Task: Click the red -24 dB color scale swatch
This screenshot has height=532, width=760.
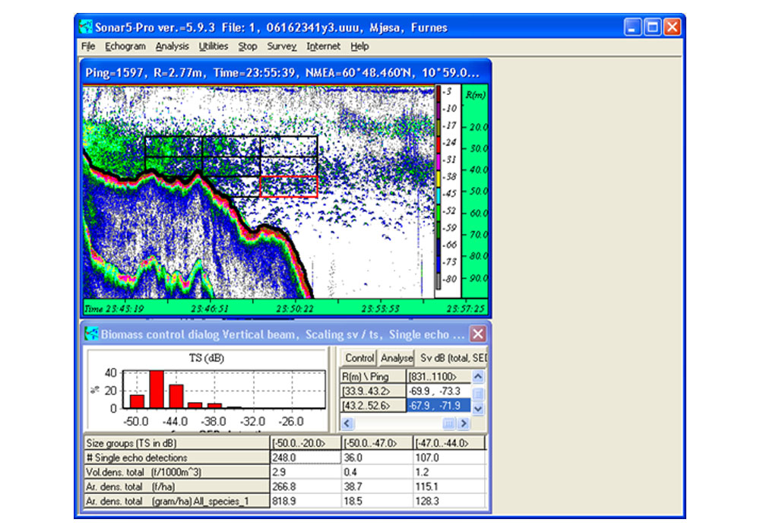Action: tap(438, 144)
